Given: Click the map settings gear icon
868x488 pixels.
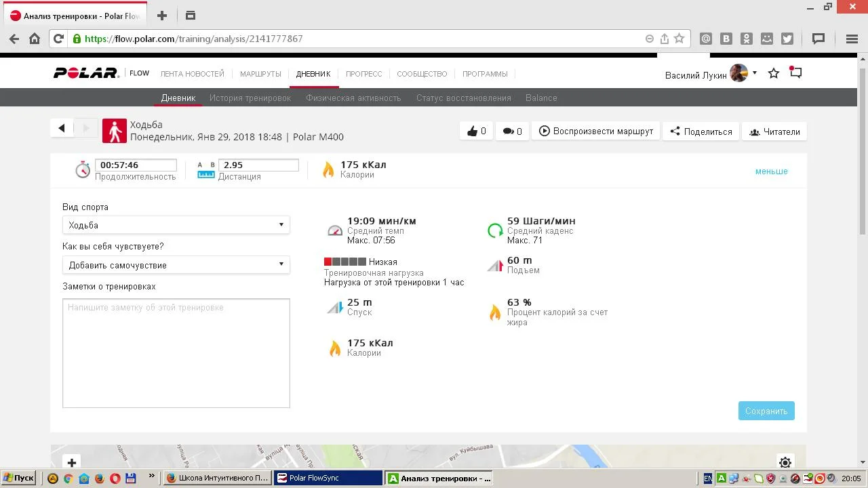Looking at the screenshot, I should 785,462.
